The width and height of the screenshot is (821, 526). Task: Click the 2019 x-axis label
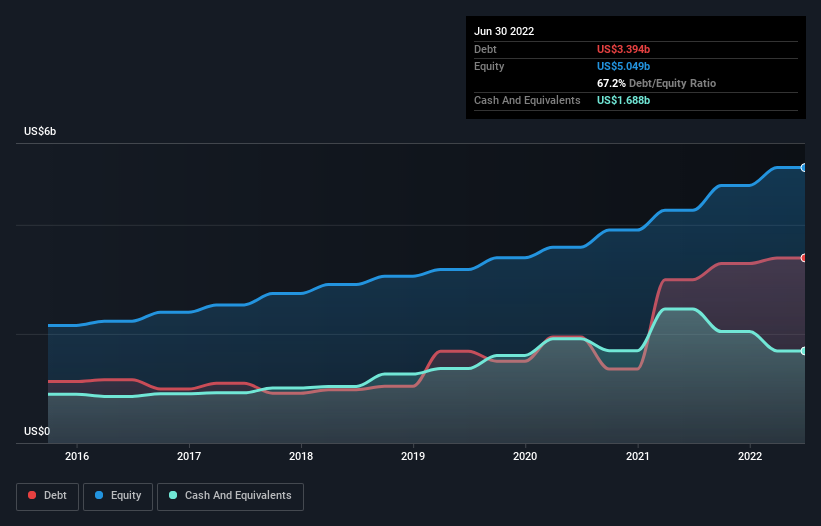click(413, 456)
